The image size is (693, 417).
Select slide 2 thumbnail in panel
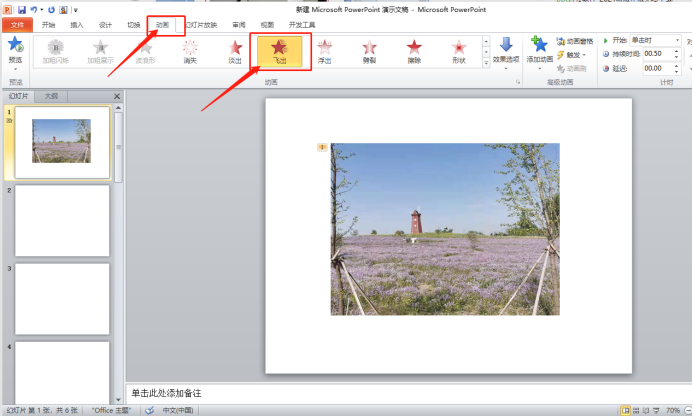pyautogui.click(x=62, y=220)
